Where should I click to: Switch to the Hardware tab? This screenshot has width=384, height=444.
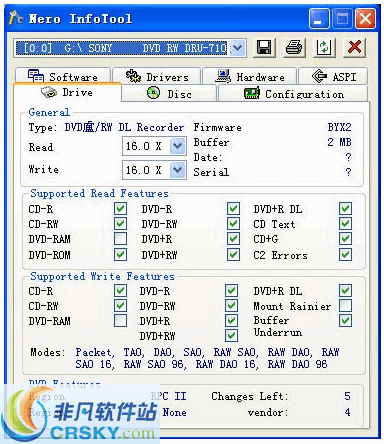[249, 76]
